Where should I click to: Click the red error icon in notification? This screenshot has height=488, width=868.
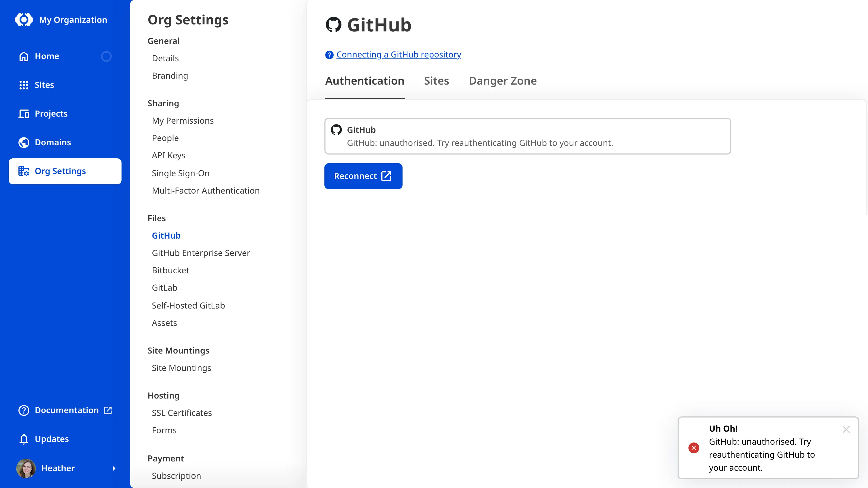point(694,448)
